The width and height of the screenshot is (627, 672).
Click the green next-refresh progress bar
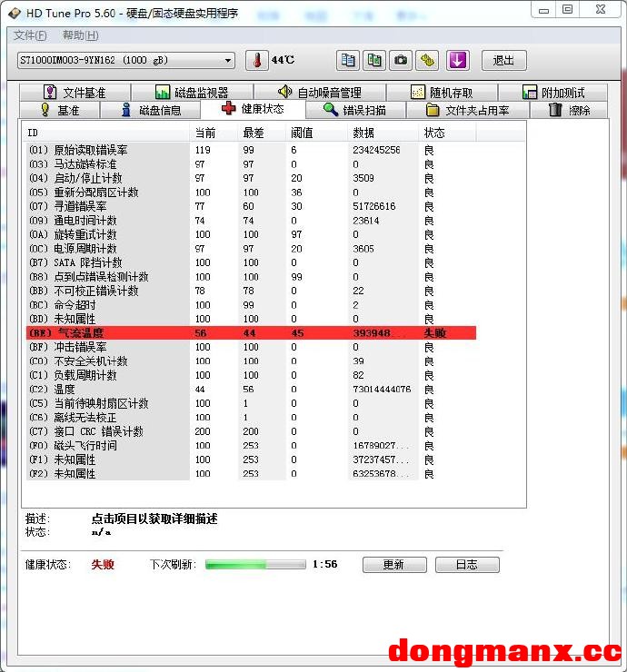click(x=254, y=564)
